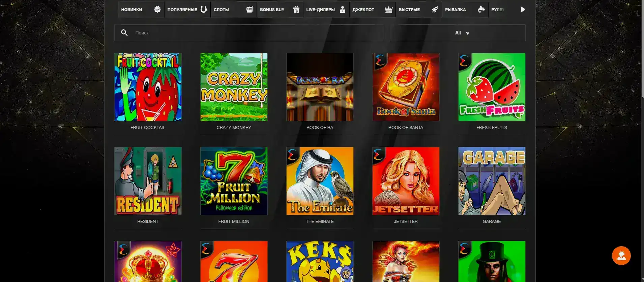Expand the All provider dropdown
The height and width of the screenshot is (282, 644).
coord(462,33)
